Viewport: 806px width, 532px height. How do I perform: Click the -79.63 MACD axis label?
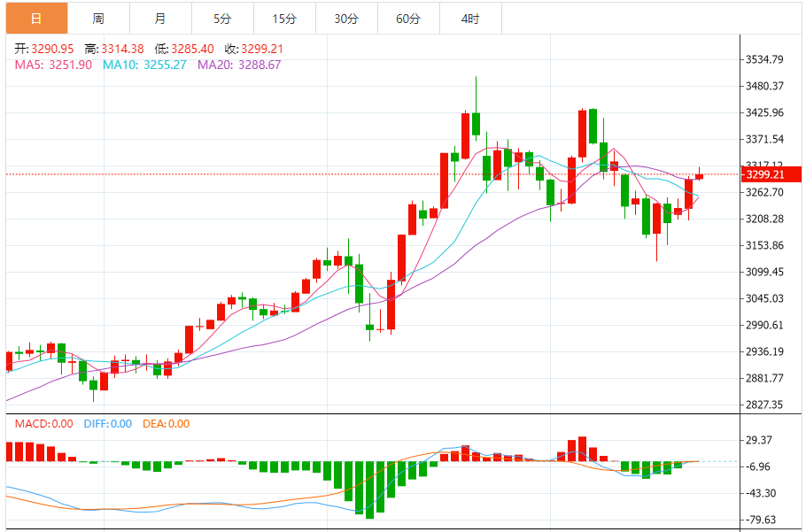tap(762, 520)
